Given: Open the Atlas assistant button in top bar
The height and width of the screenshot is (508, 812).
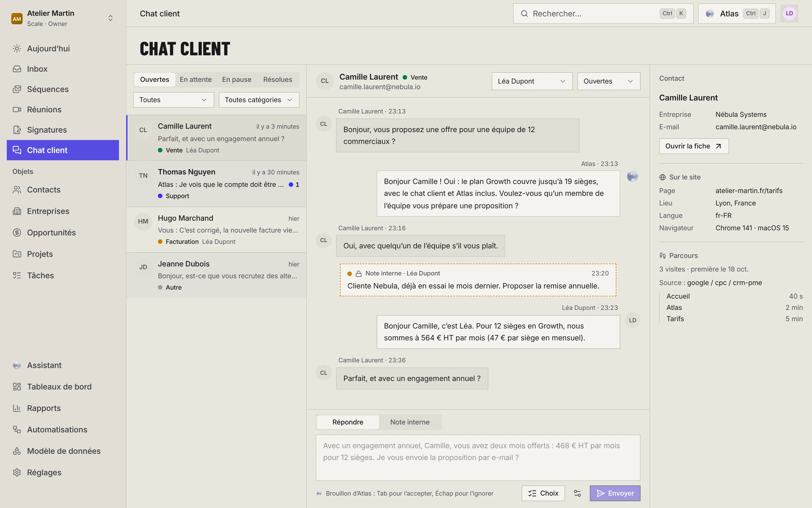Looking at the screenshot, I should [x=737, y=14].
